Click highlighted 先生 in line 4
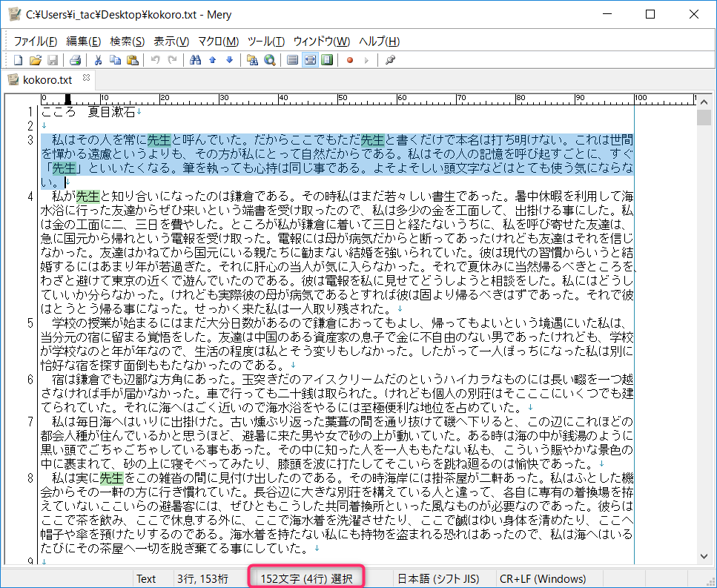 click(x=87, y=196)
